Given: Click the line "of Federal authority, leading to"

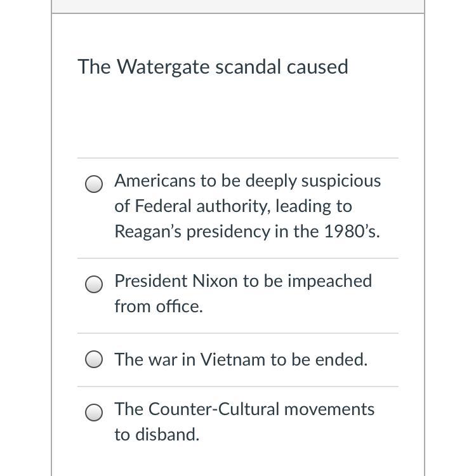Looking at the screenshot, I should tap(233, 206).
